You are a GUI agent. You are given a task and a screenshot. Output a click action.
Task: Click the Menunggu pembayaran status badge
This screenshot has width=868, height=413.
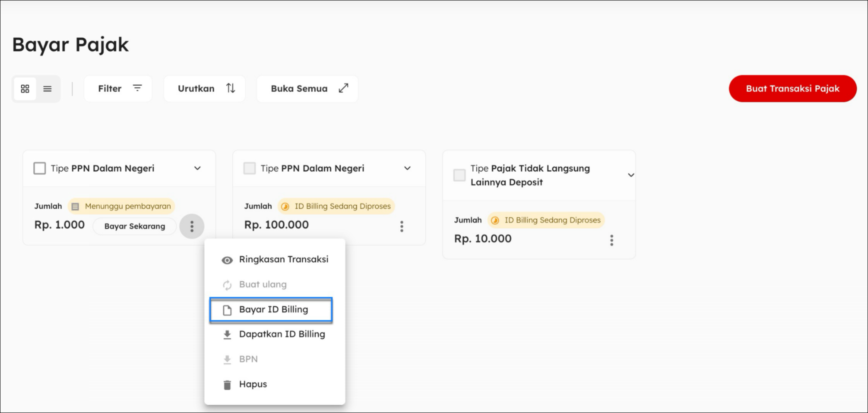122,206
